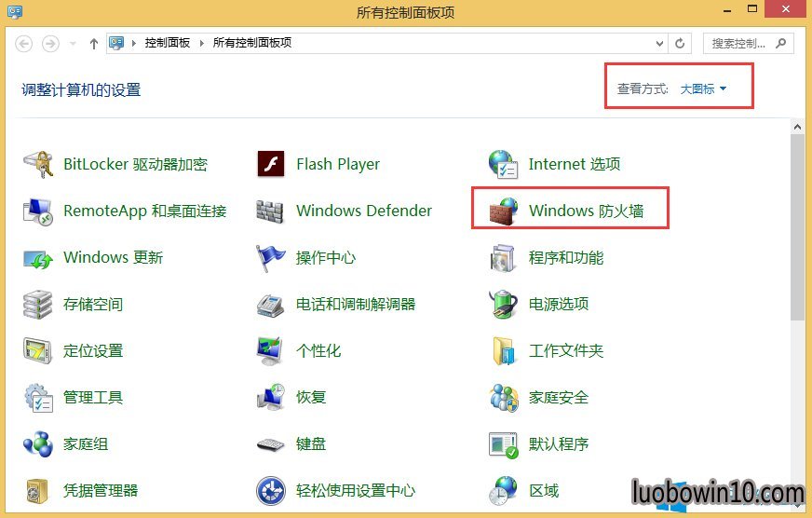Open the Windows 更新 icon

point(38,258)
